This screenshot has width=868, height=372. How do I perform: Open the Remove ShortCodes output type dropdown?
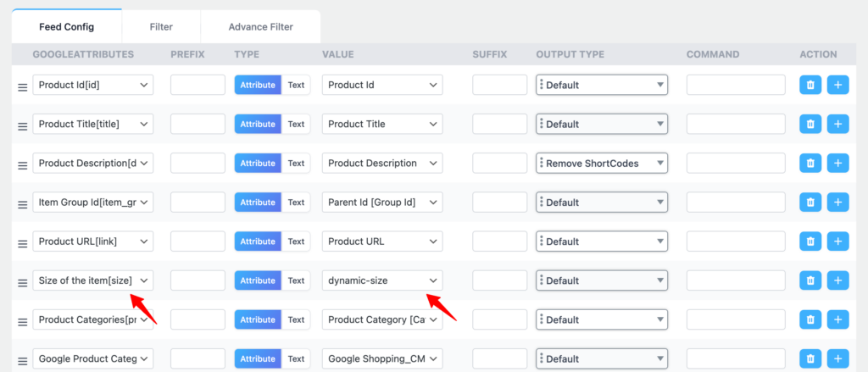[x=602, y=163]
